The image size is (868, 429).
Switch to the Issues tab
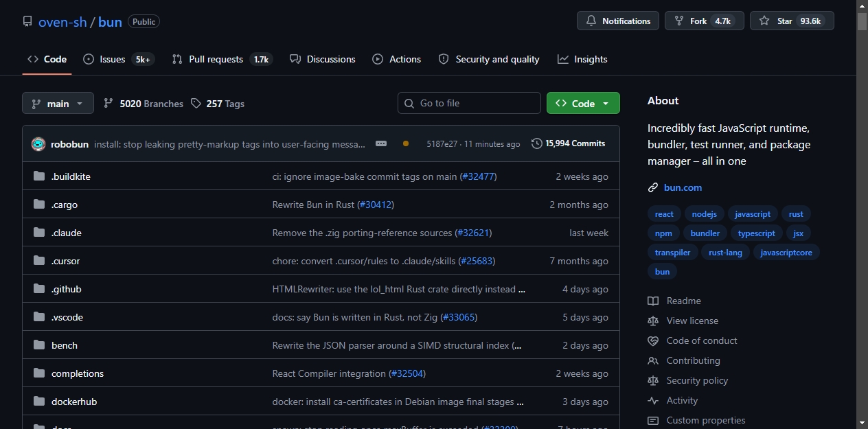(x=118, y=59)
